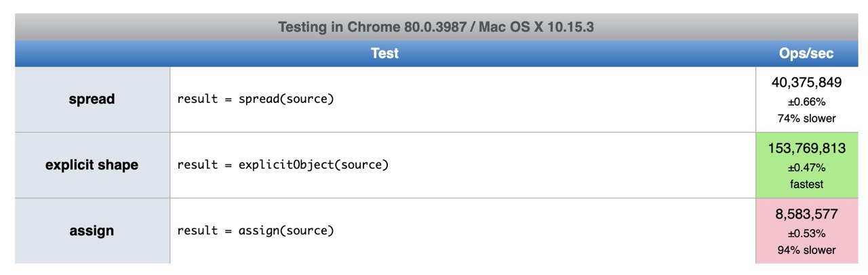This screenshot has width=868, height=275.
Task: Click the word fastest in green cell
Action: point(806,184)
